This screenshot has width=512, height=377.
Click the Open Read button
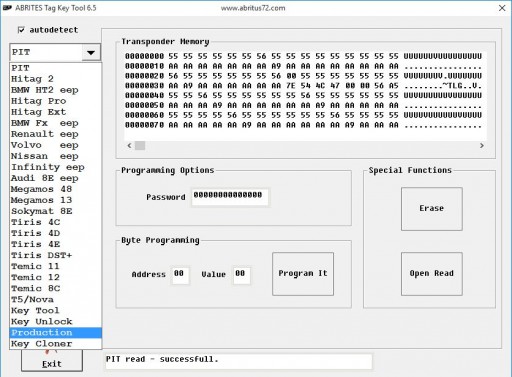(432, 274)
